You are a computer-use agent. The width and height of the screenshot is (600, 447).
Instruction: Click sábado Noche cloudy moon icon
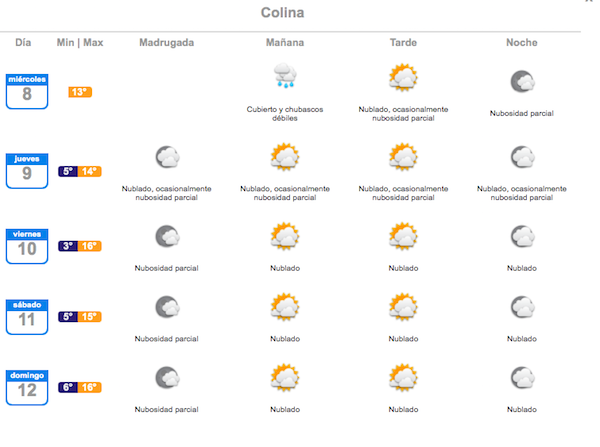[x=522, y=307]
